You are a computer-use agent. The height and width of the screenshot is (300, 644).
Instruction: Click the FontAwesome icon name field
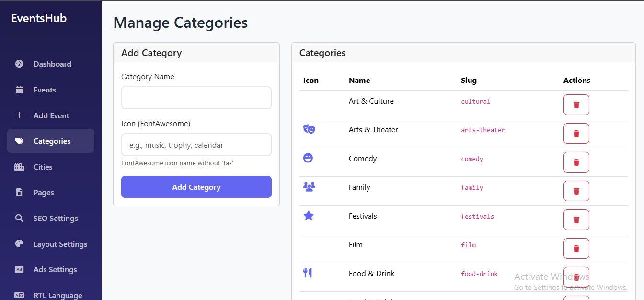[196, 145]
